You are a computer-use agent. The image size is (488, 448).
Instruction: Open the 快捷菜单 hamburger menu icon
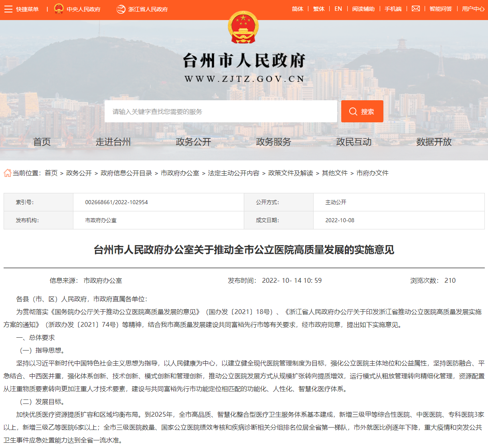[x=8, y=8]
